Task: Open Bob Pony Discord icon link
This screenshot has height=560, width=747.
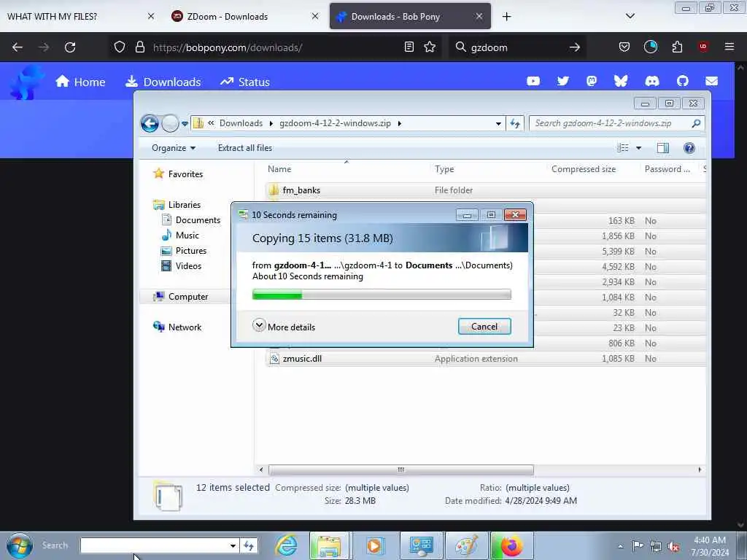Action: click(x=651, y=82)
